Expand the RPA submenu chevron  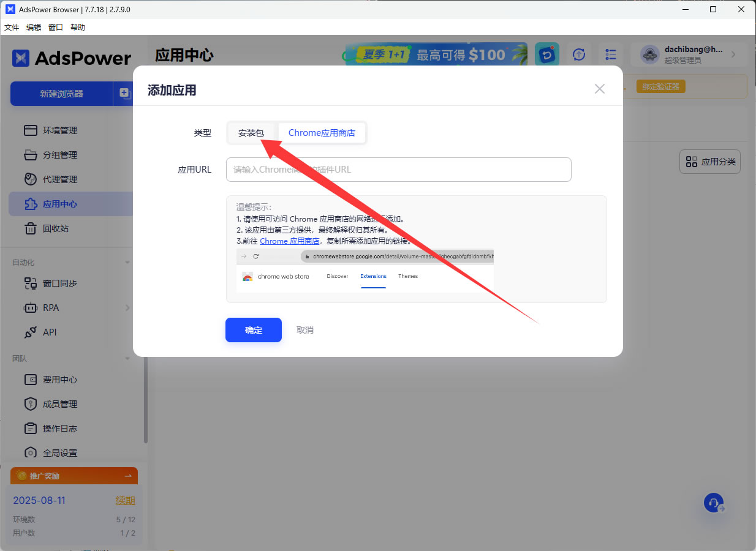pos(127,308)
